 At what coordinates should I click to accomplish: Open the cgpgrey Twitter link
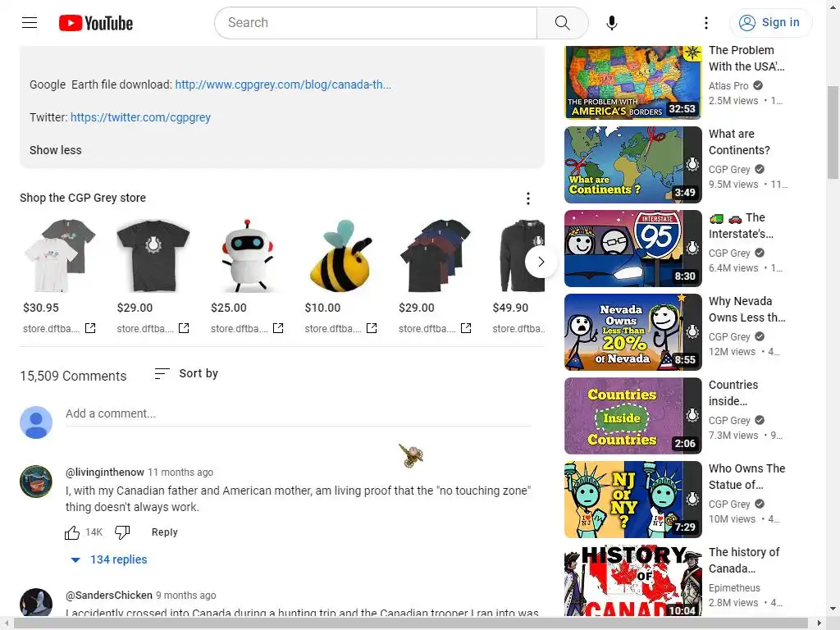pyautogui.click(x=140, y=117)
